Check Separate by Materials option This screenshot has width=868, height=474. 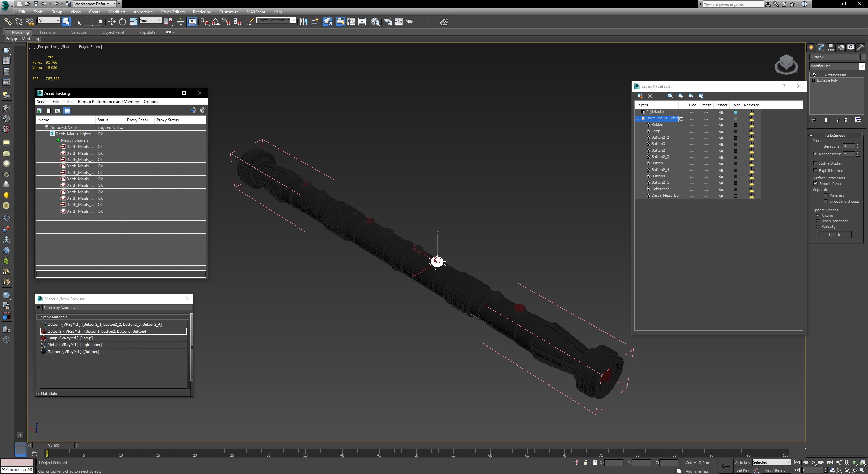pyautogui.click(x=826, y=195)
